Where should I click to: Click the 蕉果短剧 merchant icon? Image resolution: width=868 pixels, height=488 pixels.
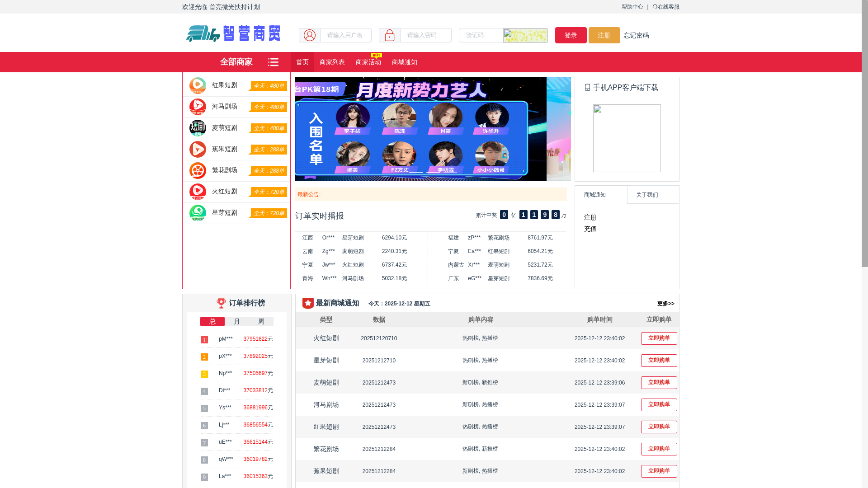(x=198, y=149)
